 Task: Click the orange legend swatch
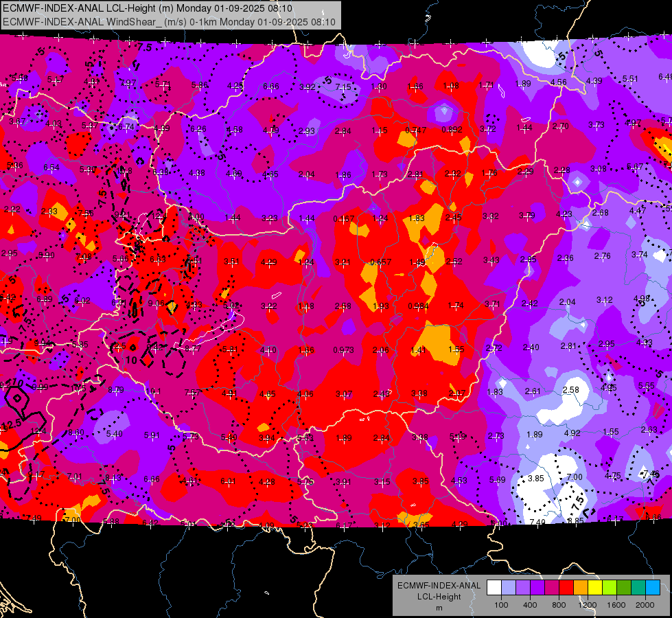pyautogui.click(x=581, y=588)
